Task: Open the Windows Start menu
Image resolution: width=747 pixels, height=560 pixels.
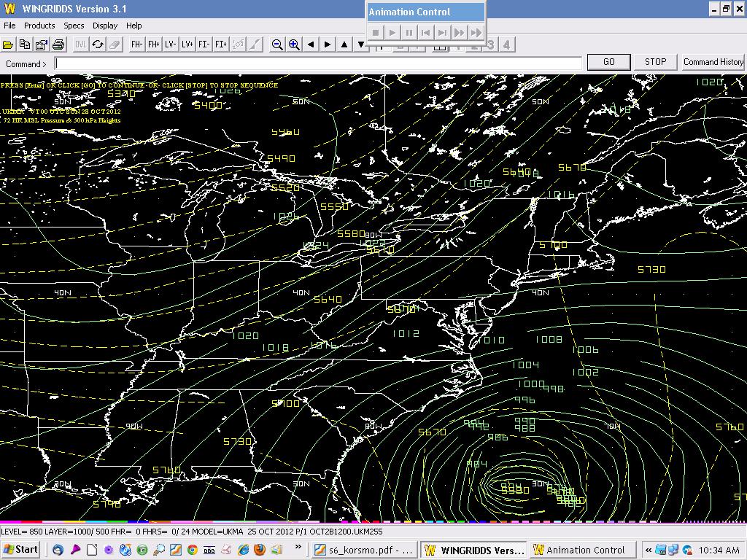Action: click(x=21, y=550)
